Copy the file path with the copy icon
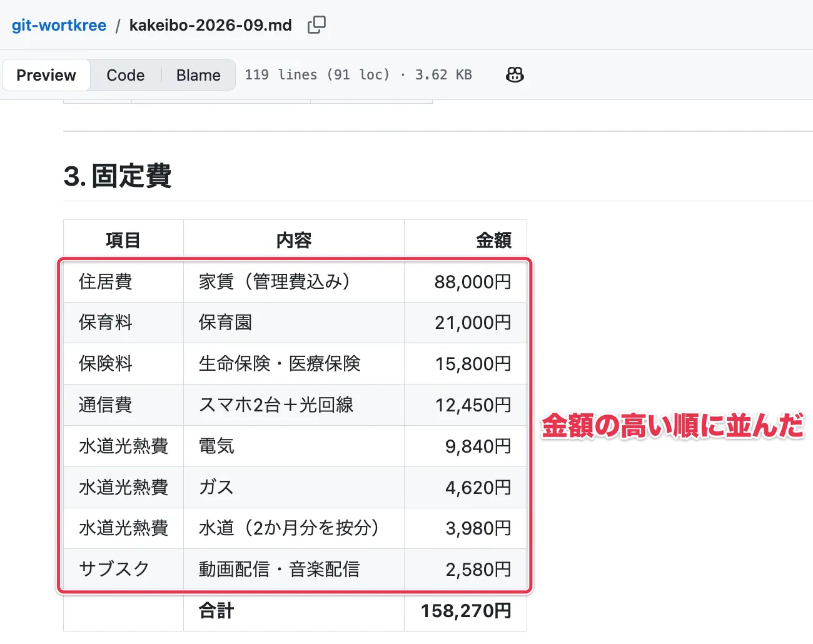The width and height of the screenshot is (813, 644). pos(316,25)
